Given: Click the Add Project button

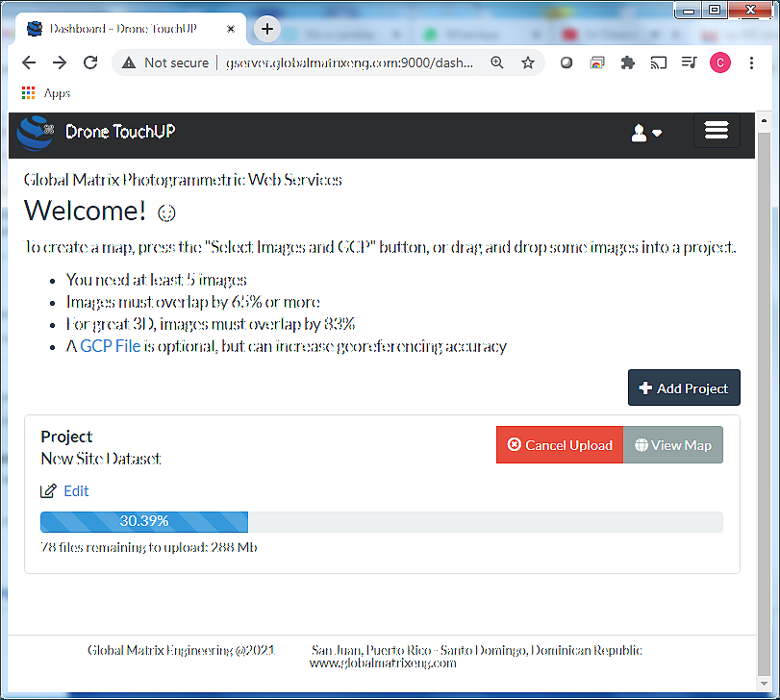Looking at the screenshot, I should point(684,388).
